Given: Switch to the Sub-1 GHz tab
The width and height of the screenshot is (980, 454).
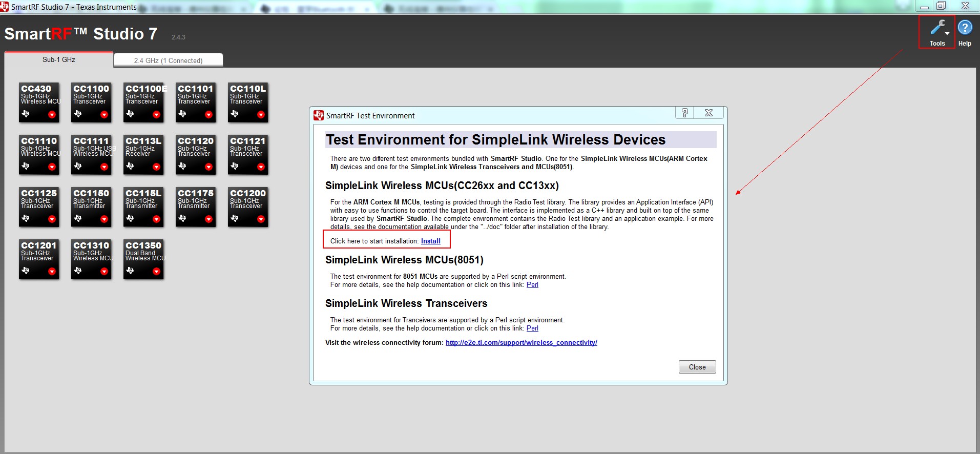Looking at the screenshot, I should [58, 59].
